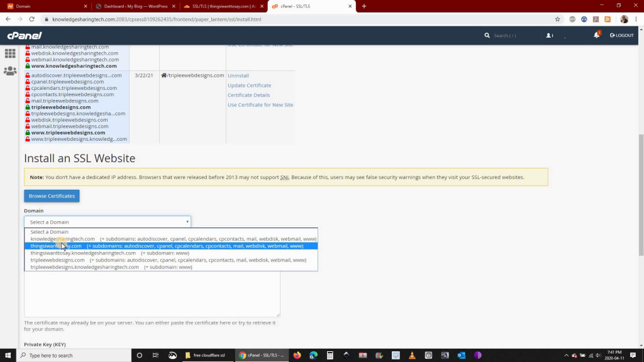Open Cortana from the taskbar
644x362 pixels.
[140, 356]
